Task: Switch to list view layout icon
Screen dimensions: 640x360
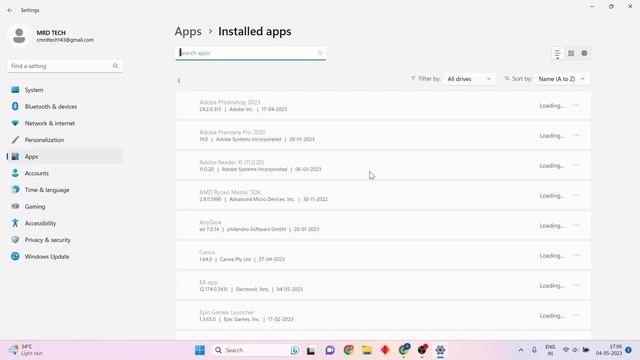Action: point(557,53)
